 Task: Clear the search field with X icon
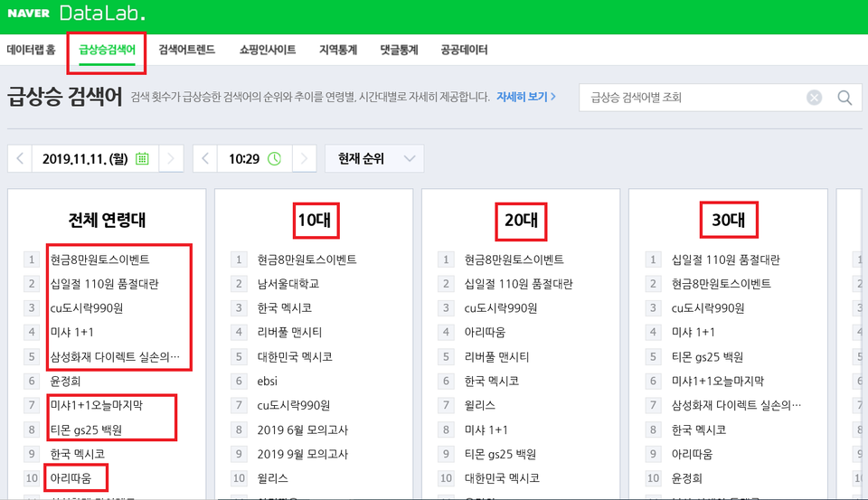coord(814,98)
